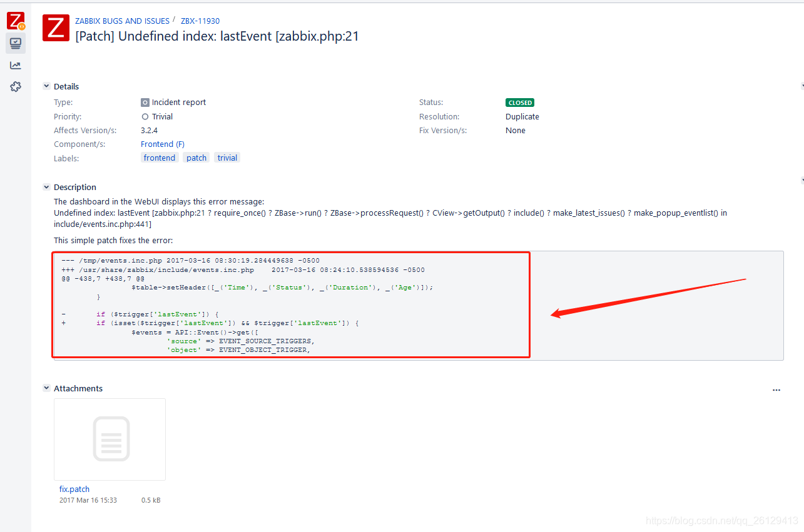The image size is (804, 532).
Task: Click the Zabbix logo in sidebar
Action: tap(16, 21)
